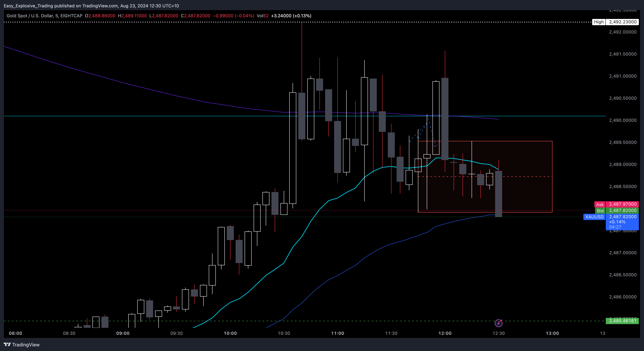Click the 2,491.00000 price axis label
This screenshot has width=644, height=351.
623,76
